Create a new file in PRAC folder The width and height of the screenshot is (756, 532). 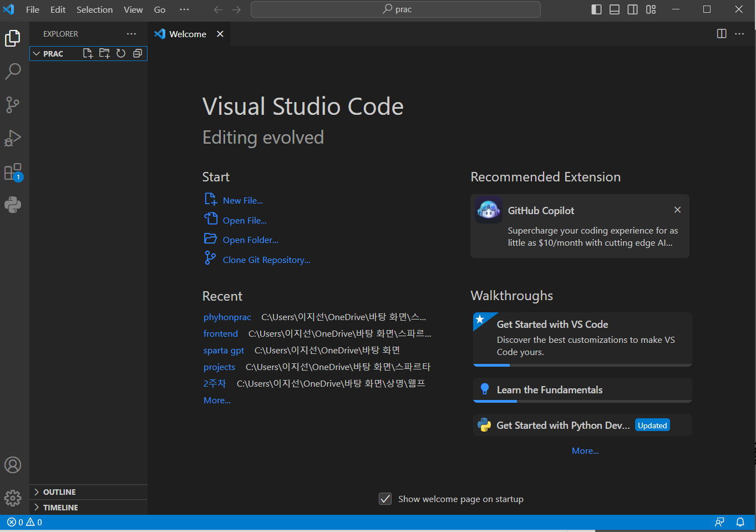click(x=88, y=53)
